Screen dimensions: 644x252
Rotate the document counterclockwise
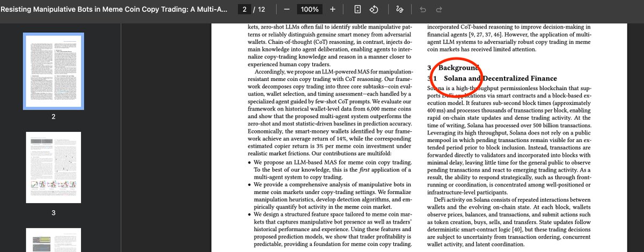[375, 10]
